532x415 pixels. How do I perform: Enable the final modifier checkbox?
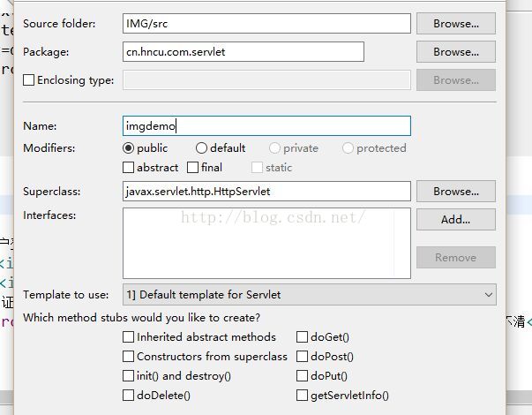pyautogui.click(x=192, y=168)
